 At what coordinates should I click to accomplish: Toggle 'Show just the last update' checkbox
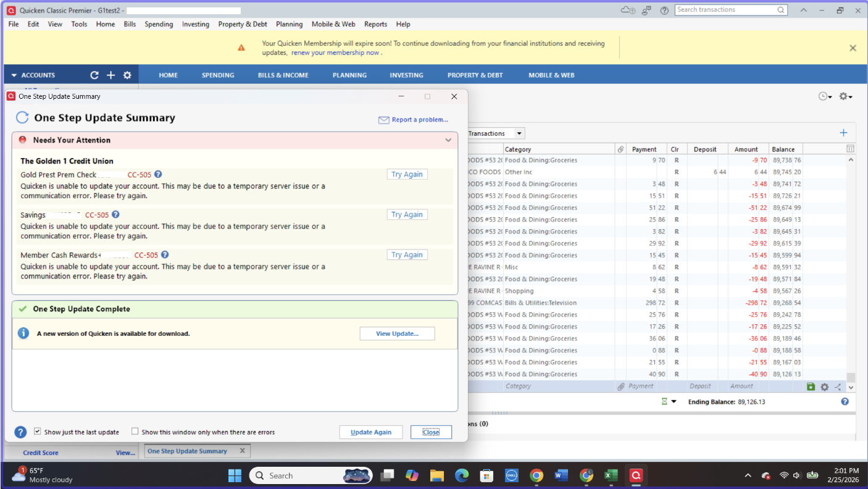click(38, 432)
